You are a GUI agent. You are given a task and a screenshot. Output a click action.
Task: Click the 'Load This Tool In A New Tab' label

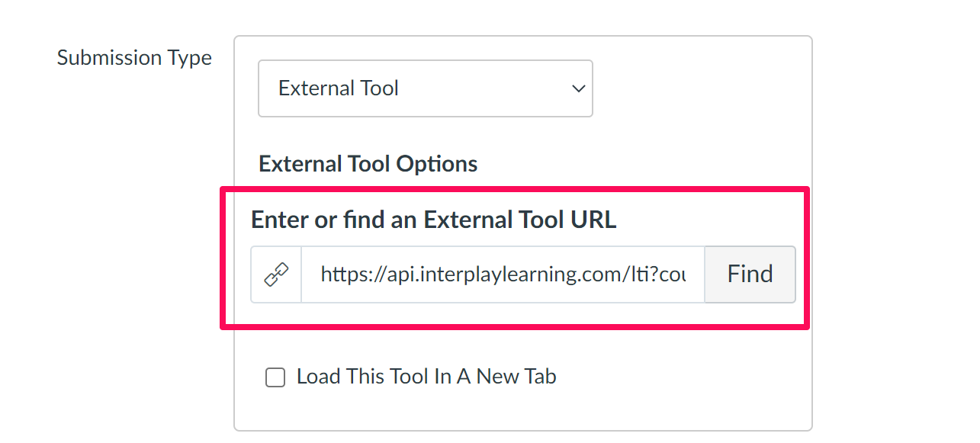426,377
